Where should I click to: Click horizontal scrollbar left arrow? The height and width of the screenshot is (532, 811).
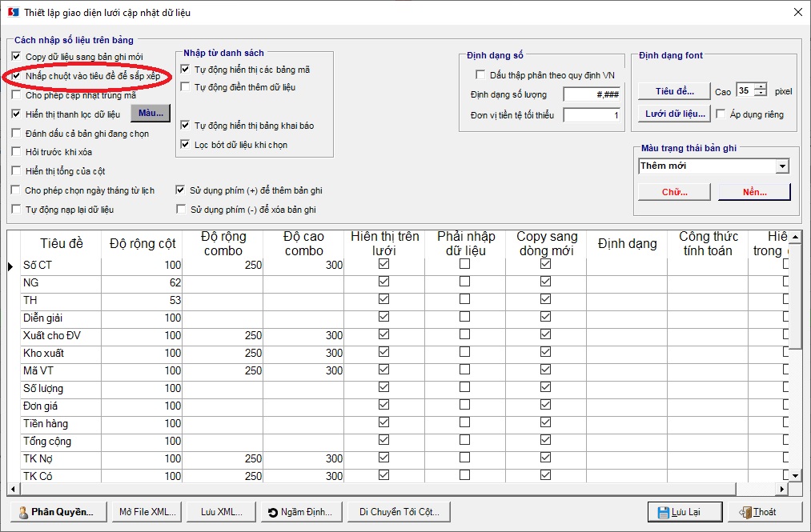click(13, 489)
